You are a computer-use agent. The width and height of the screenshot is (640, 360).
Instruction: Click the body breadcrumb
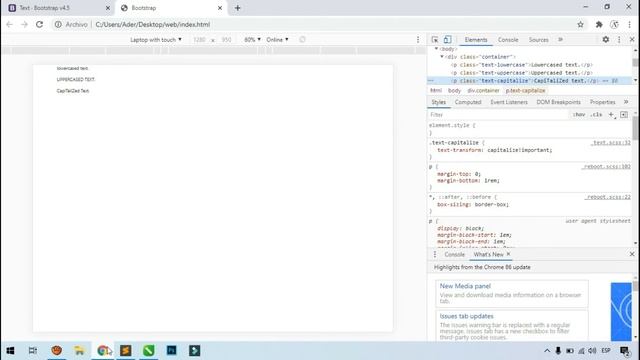tap(454, 91)
